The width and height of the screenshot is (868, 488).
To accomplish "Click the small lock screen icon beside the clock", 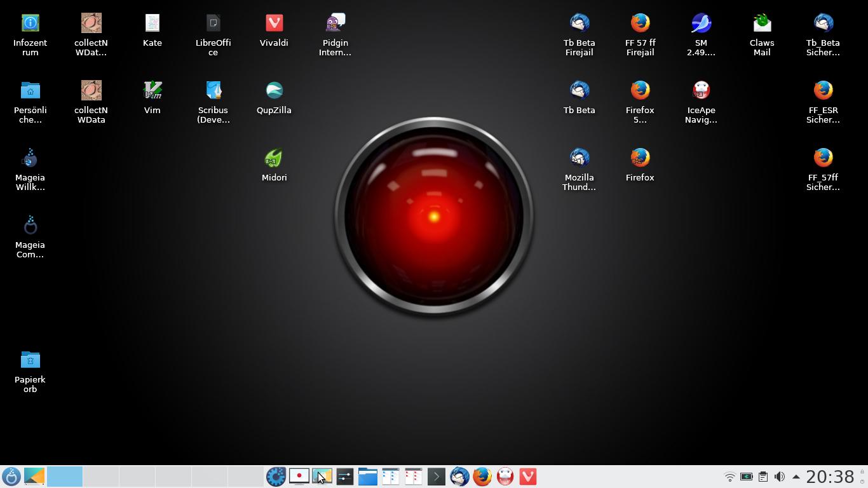I will tap(862, 472).
